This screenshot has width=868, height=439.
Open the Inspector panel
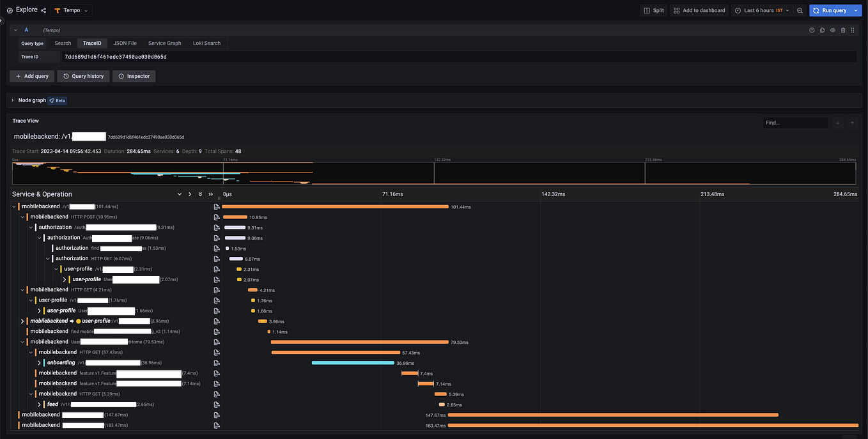134,75
